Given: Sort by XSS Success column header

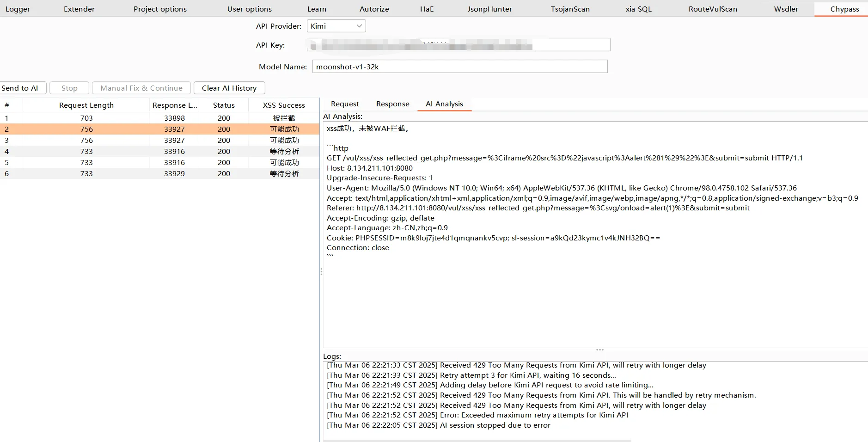Looking at the screenshot, I should [284, 105].
